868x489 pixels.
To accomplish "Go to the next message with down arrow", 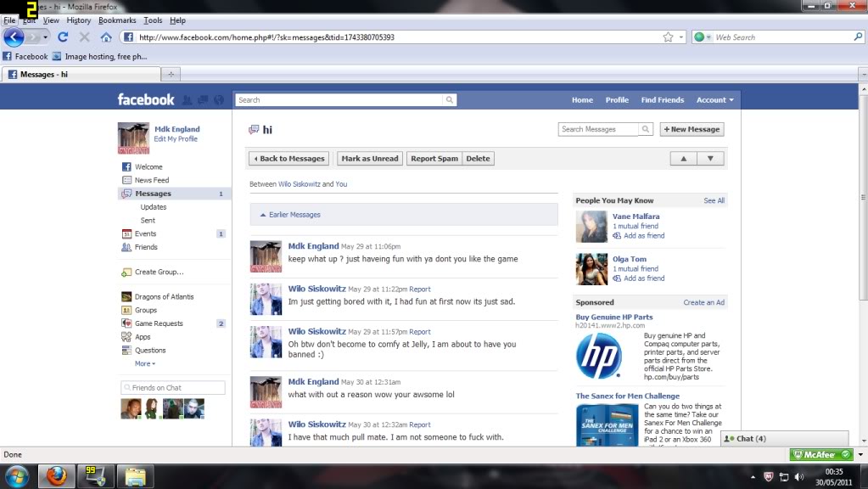I will [710, 159].
